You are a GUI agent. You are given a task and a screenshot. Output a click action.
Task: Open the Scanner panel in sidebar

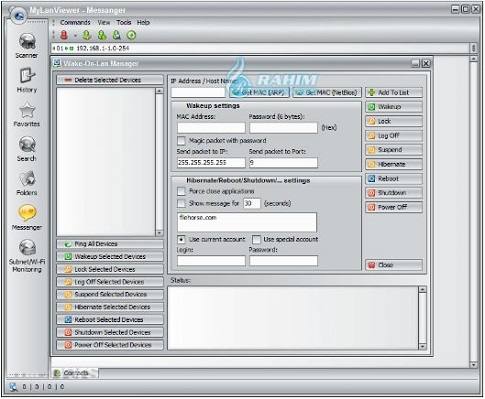[x=27, y=45]
